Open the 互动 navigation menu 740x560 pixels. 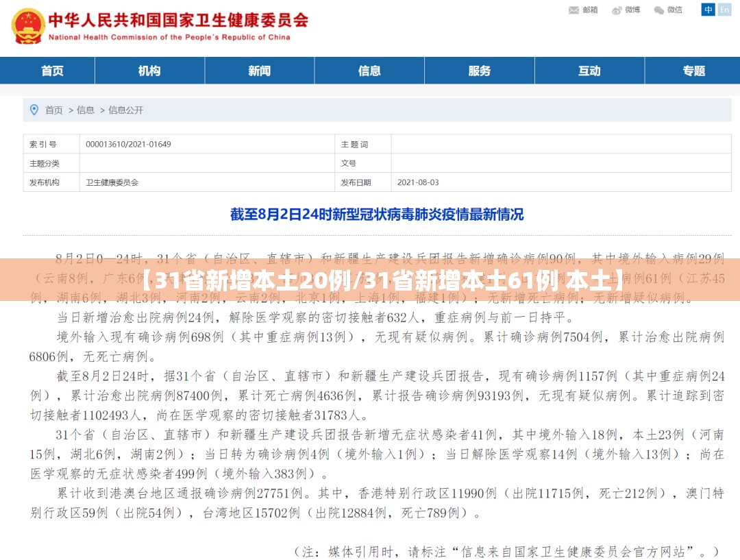tap(589, 71)
